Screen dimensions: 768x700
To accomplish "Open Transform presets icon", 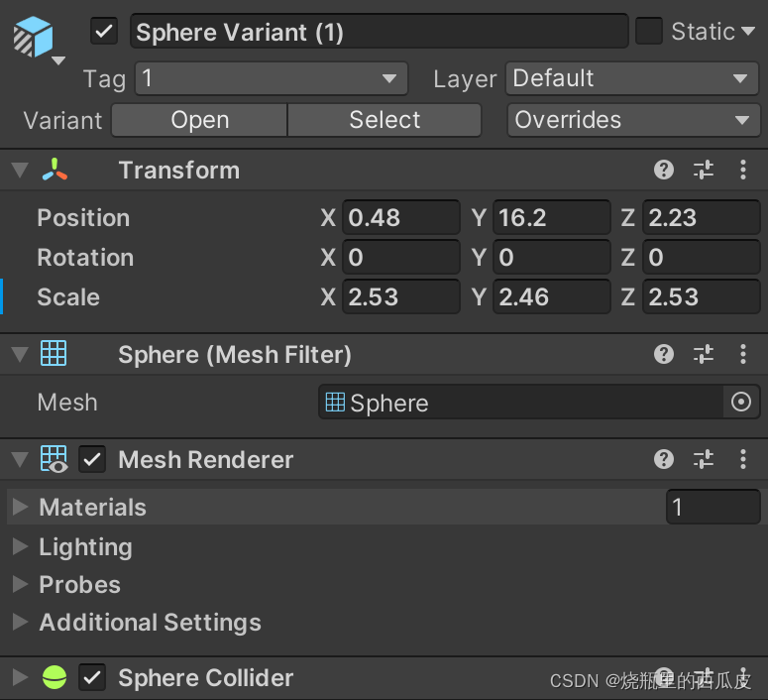I will click(x=704, y=170).
